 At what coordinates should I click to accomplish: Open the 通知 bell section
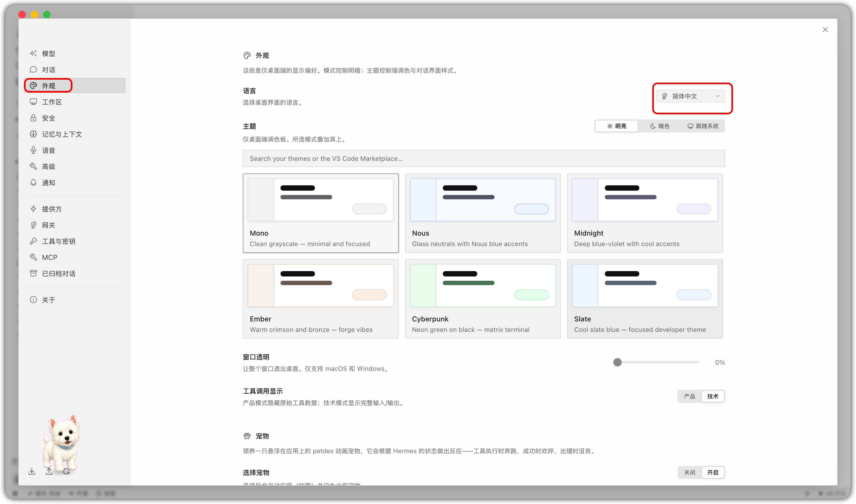pyautogui.click(x=75, y=182)
